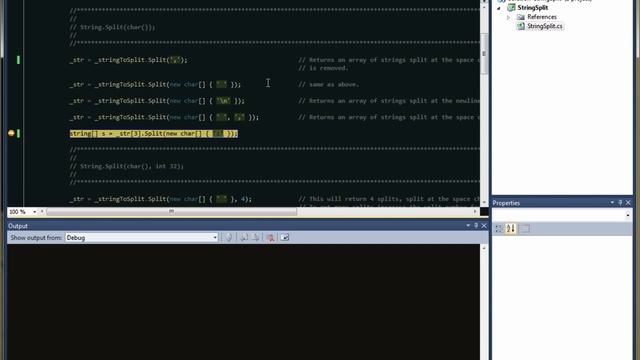Viewport: 640px width, 360px height.
Task: Select the StringSplit project node
Action: pyautogui.click(x=532, y=8)
